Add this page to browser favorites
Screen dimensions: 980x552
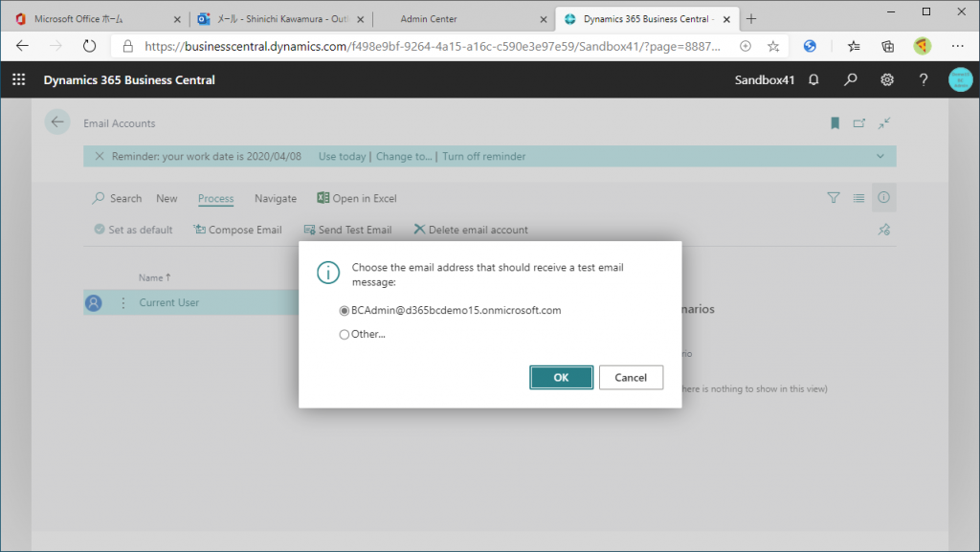[x=773, y=46]
